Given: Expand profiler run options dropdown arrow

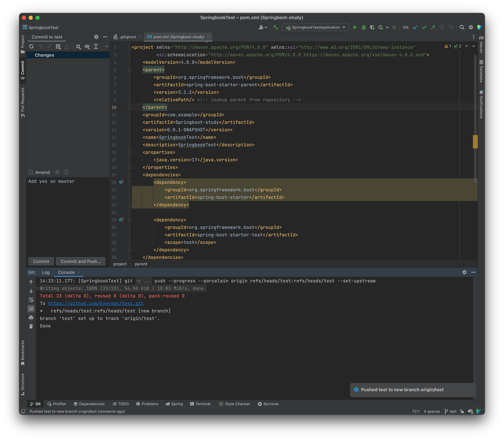Looking at the screenshot, I should (x=387, y=28).
